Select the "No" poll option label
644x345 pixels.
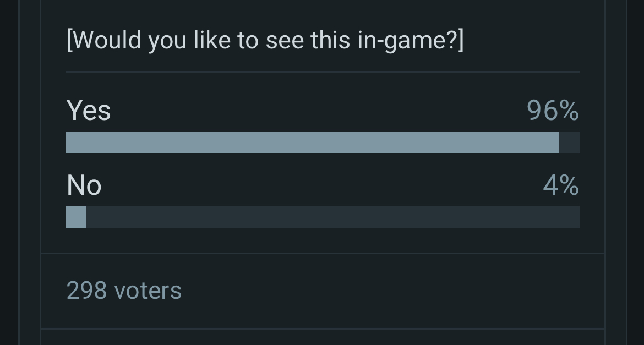84,185
